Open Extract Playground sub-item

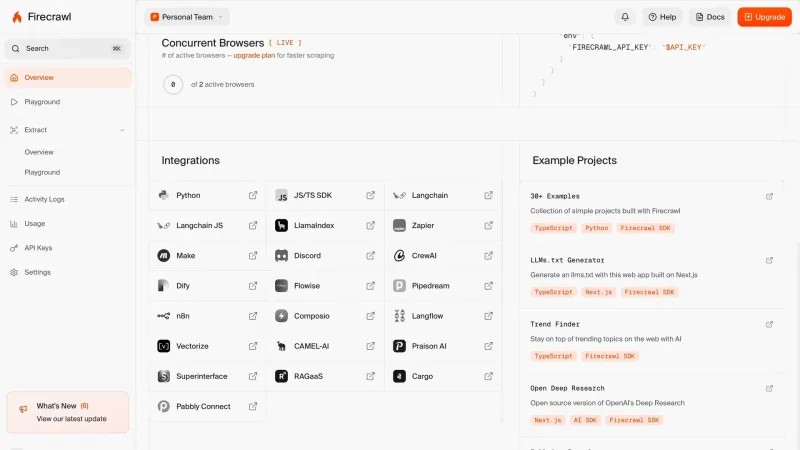click(42, 172)
